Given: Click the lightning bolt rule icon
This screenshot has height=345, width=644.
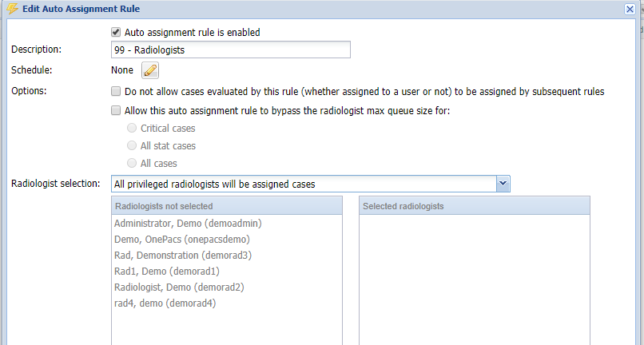Looking at the screenshot, I should point(12,9).
